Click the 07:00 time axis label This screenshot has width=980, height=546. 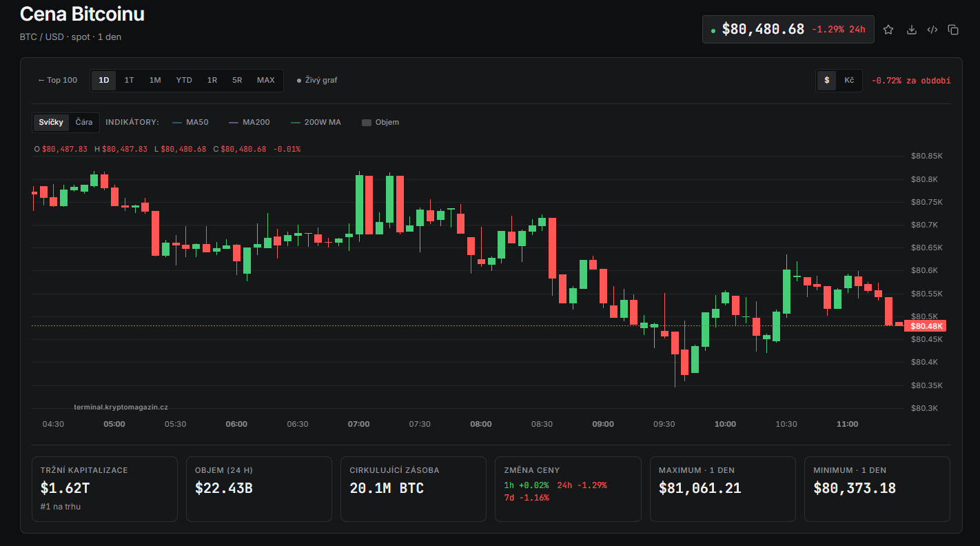[358, 424]
